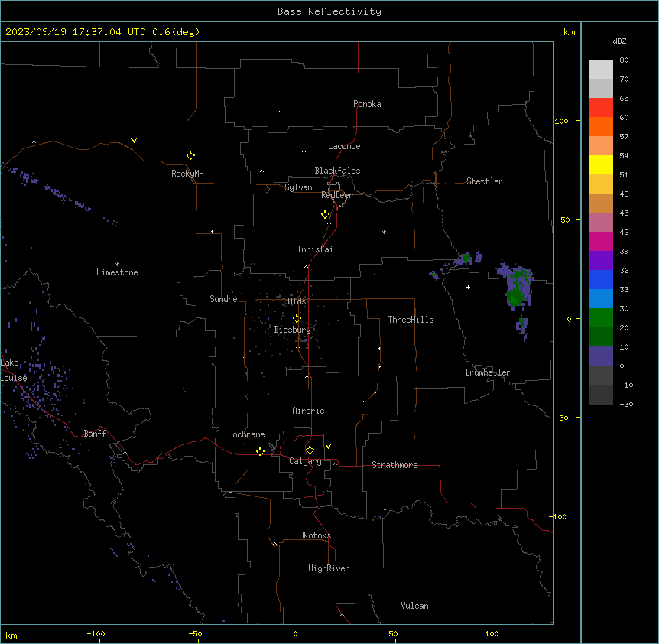Viewport: 659px width, 644px height.
Task: Click the Base_Reflectivity title
Action: click(x=329, y=11)
